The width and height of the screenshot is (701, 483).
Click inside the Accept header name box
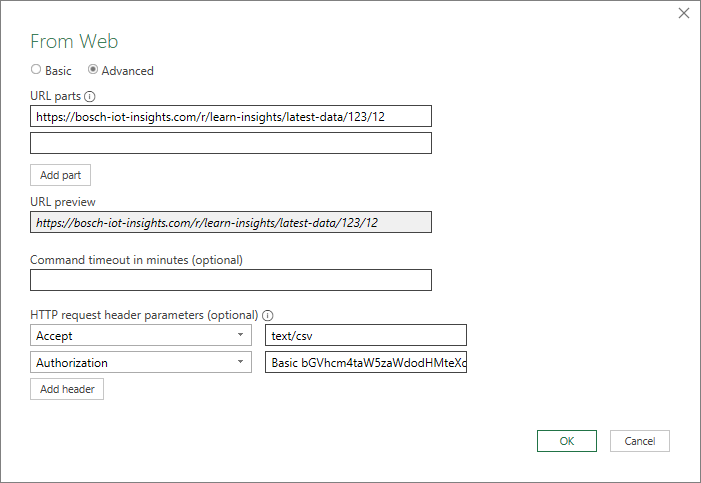tap(130, 336)
